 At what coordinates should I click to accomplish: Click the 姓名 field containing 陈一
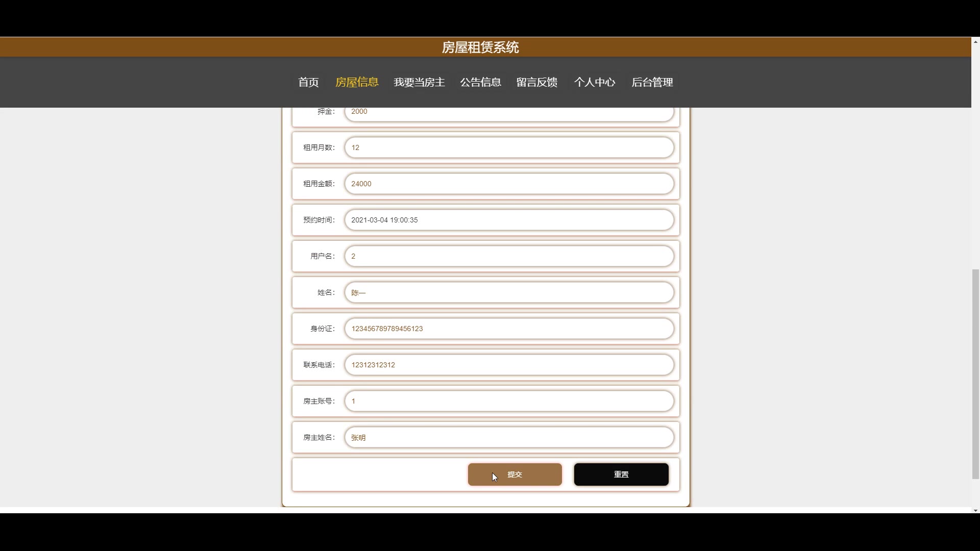coord(509,292)
